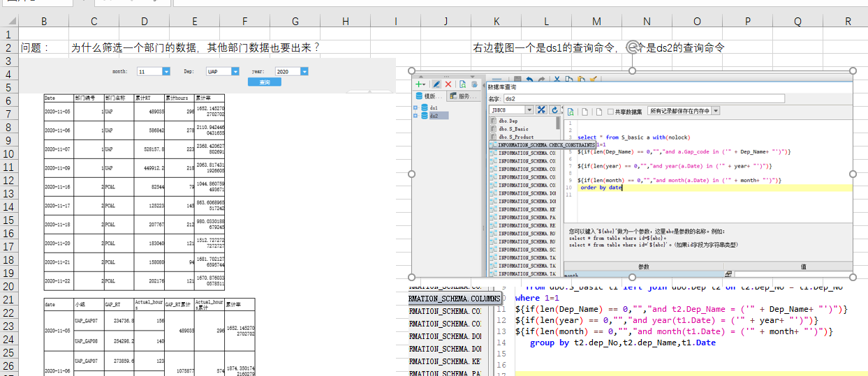Select row header 21
Image resolution: width=868 pixels, height=376 pixels.
[x=9, y=299]
